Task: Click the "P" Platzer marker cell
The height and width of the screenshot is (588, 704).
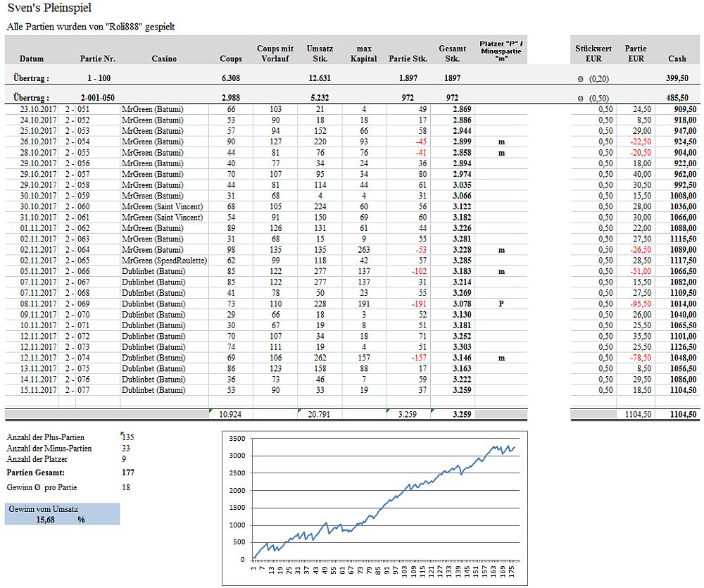Action: 501,304
